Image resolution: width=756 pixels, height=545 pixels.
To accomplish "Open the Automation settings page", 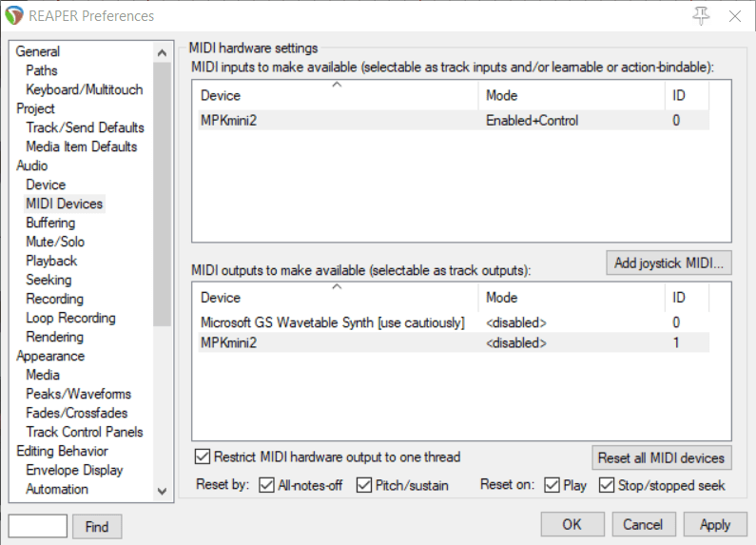I will coord(57,489).
